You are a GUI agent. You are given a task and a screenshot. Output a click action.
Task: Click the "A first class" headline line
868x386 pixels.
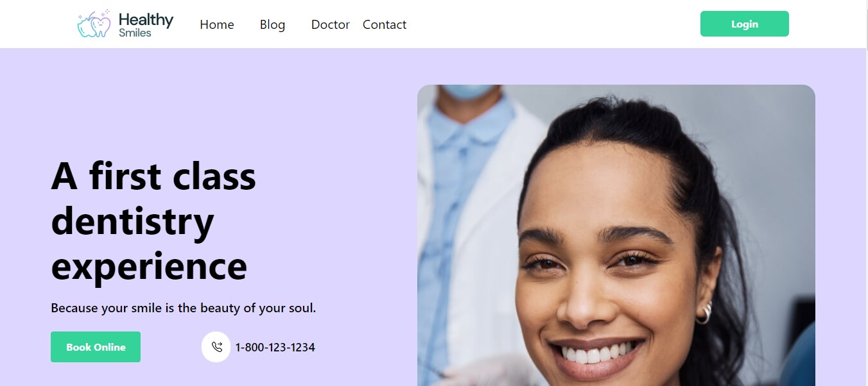[x=153, y=176]
